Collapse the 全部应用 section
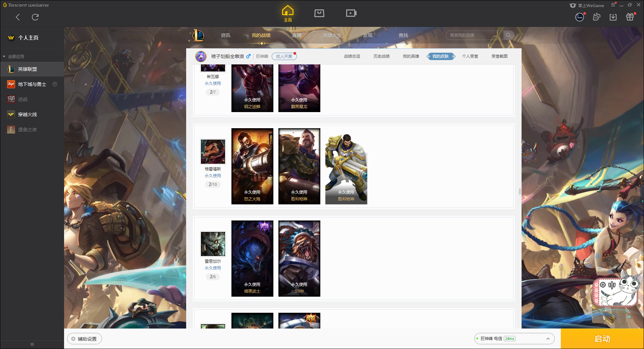 13,56
